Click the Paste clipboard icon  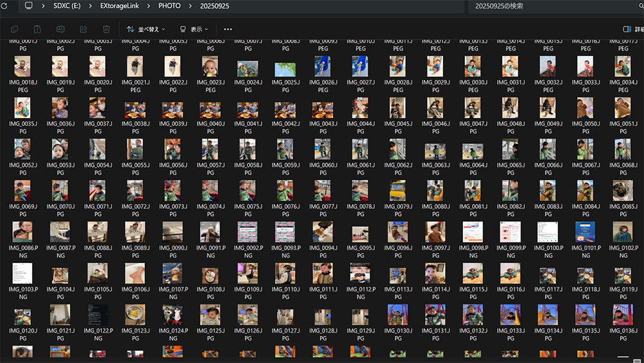point(37,29)
